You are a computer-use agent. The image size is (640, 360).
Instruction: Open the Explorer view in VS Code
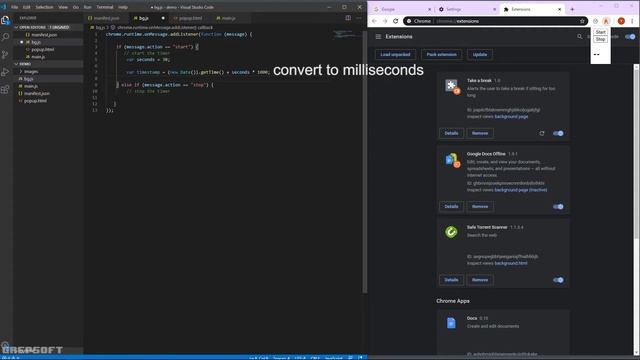pyautogui.click(x=5, y=20)
